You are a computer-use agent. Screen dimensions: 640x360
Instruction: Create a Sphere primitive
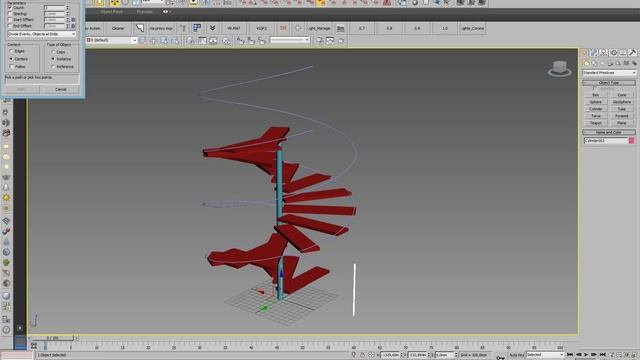(596, 102)
